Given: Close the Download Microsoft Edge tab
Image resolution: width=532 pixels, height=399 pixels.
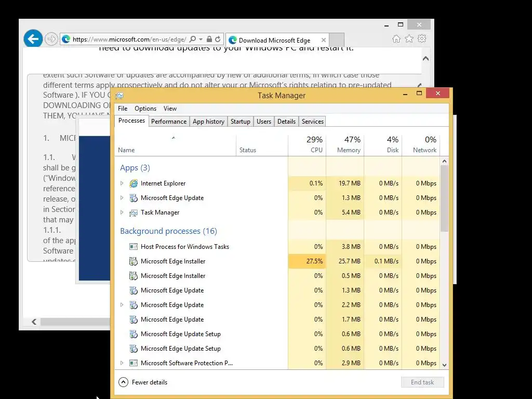Looking at the screenshot, I should (323, 40).
